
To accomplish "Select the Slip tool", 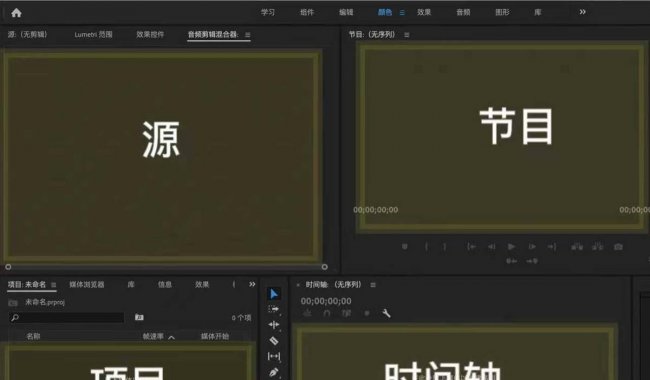I will point(274,356).
